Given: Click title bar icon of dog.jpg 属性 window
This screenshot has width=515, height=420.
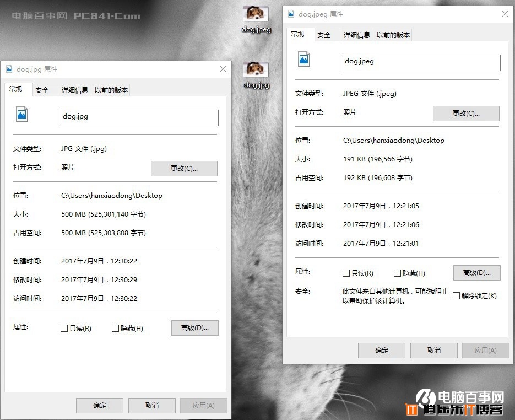Looking at the screenshot, I should 9,69.
